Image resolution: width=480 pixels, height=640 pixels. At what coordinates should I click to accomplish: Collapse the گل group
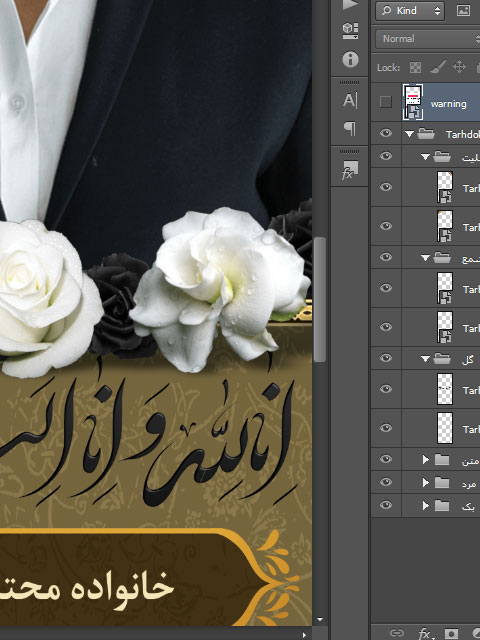point(425,358)
